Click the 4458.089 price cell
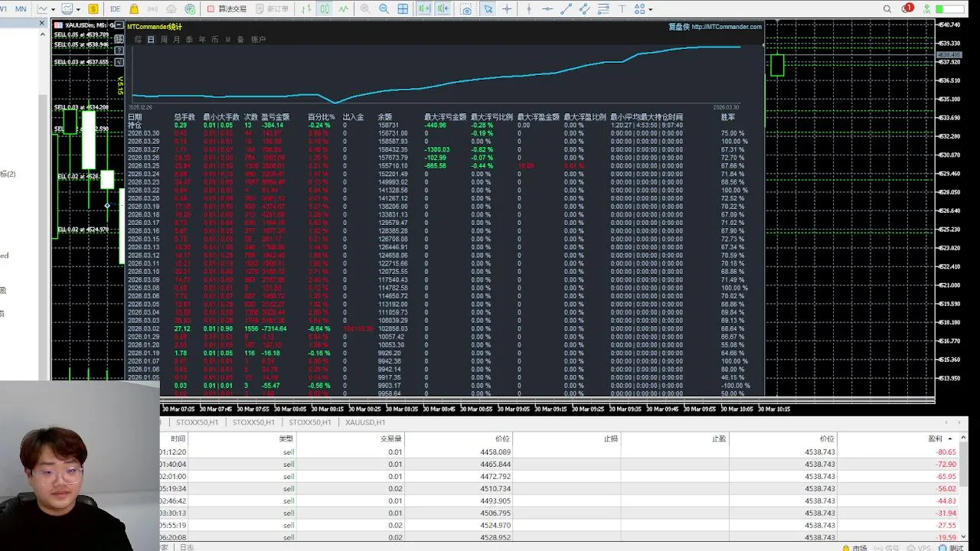Viewport: 980px width, 551px height. tap(495, 452)
